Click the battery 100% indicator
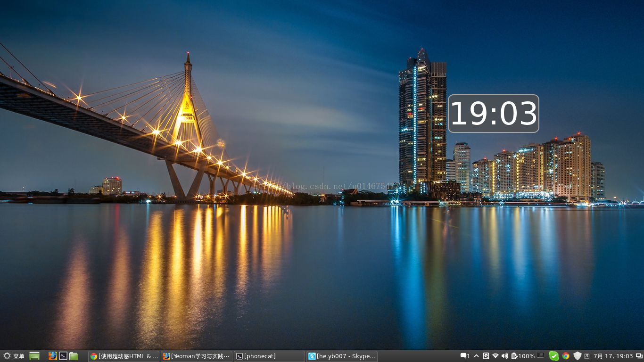Image resolution: width=644 pixels, height=362 pixels. (x=523, y=356)
